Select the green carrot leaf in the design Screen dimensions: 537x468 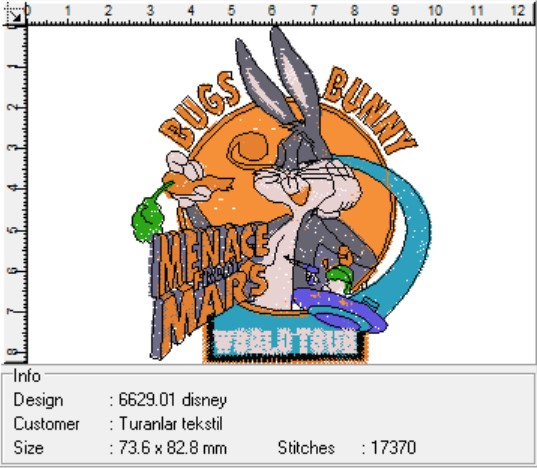[150, 215]
